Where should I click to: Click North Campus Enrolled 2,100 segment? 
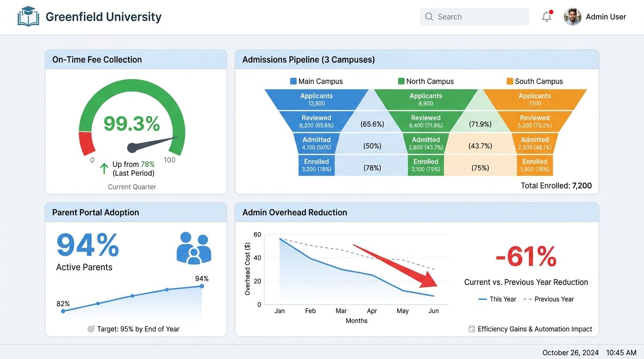click(x=426, y=165)
